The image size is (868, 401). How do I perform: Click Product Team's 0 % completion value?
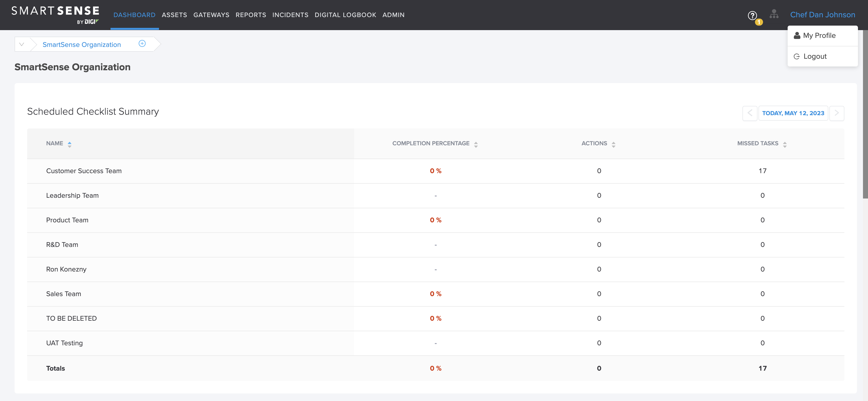[435, 220]
